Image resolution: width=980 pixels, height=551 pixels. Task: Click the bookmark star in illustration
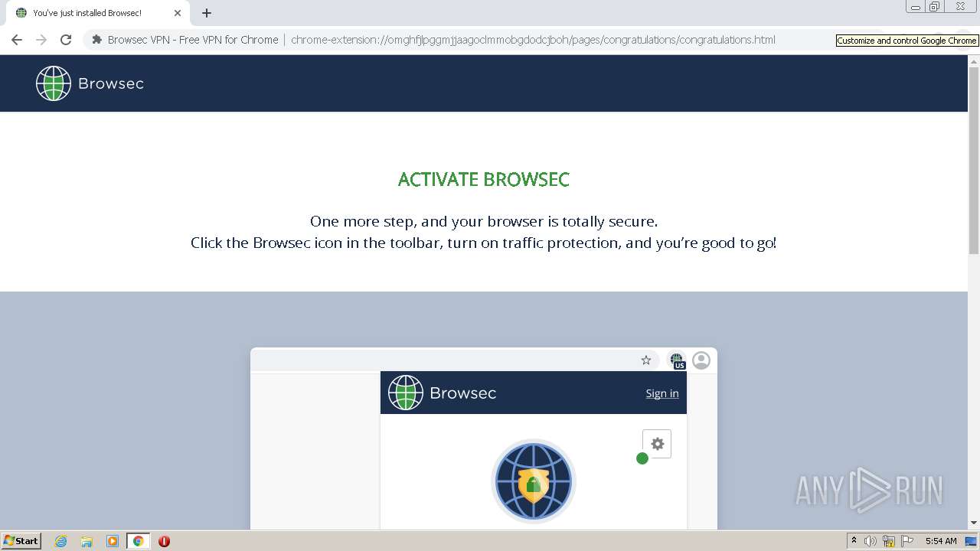point(646,360)
